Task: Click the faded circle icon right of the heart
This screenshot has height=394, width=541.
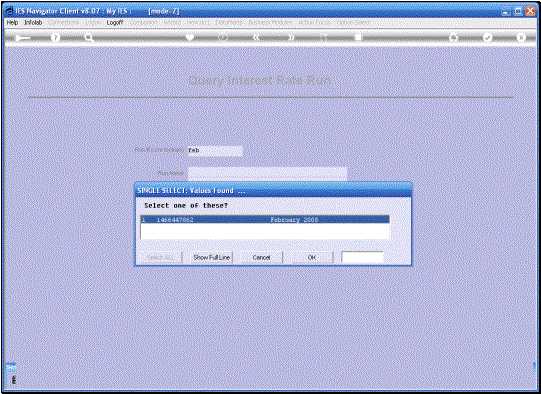Action: (223, 37)
